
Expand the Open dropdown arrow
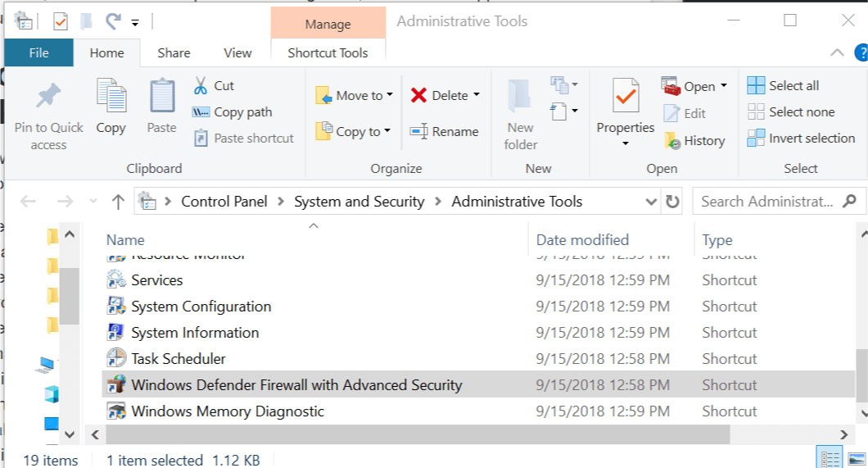(724, 86)
